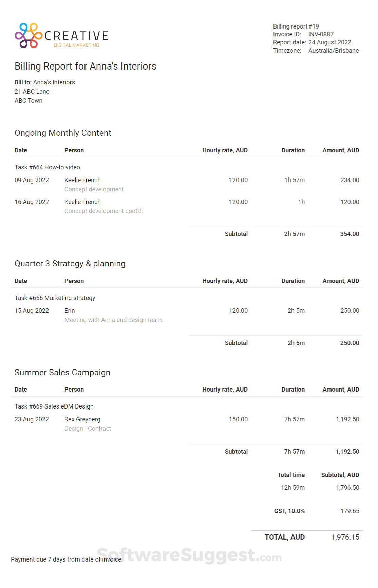
Task: Click the 1,192.50 subtotal amount
Action: tap(347, 452)
